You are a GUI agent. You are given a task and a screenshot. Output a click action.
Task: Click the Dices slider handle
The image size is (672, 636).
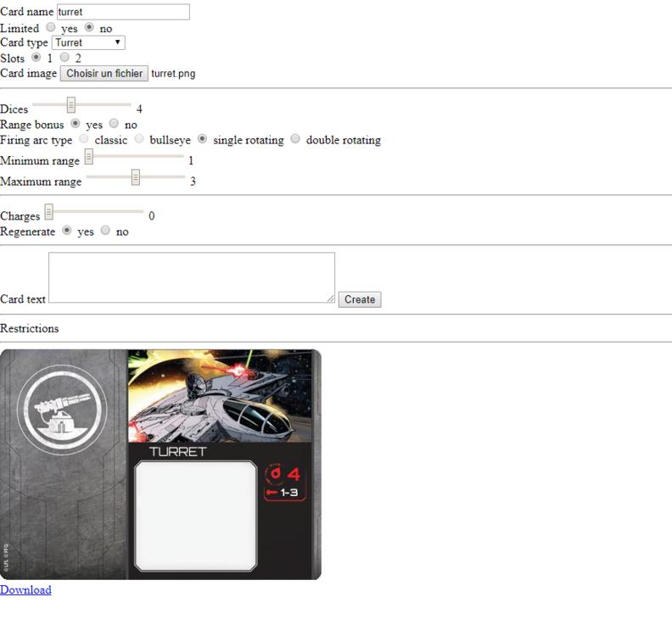tap(71, 104)
